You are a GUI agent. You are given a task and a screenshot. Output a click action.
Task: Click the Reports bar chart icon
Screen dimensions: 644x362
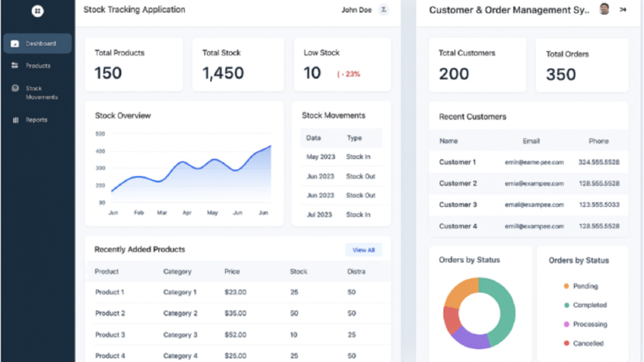[15, 120]
